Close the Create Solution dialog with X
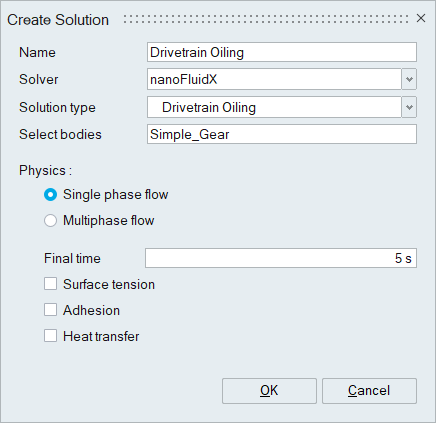Screen dimensions: 436x423 421,18
